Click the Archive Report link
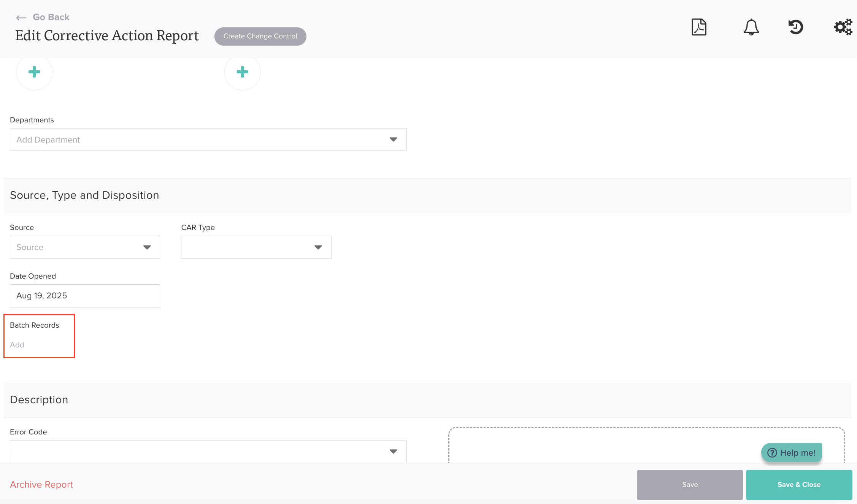Viewport: 857px width, 504px height. tap(41, 485)
